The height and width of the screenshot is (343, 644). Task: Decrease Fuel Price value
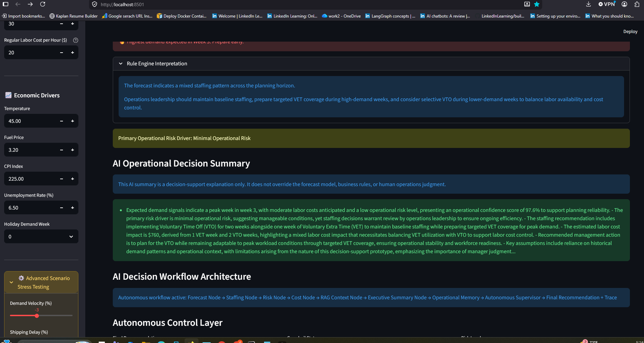(x=62, y=150)
